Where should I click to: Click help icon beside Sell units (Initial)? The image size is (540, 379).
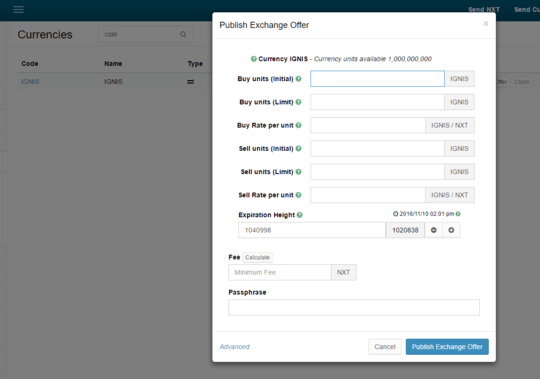pyautogui.click(x=299, y=148)
